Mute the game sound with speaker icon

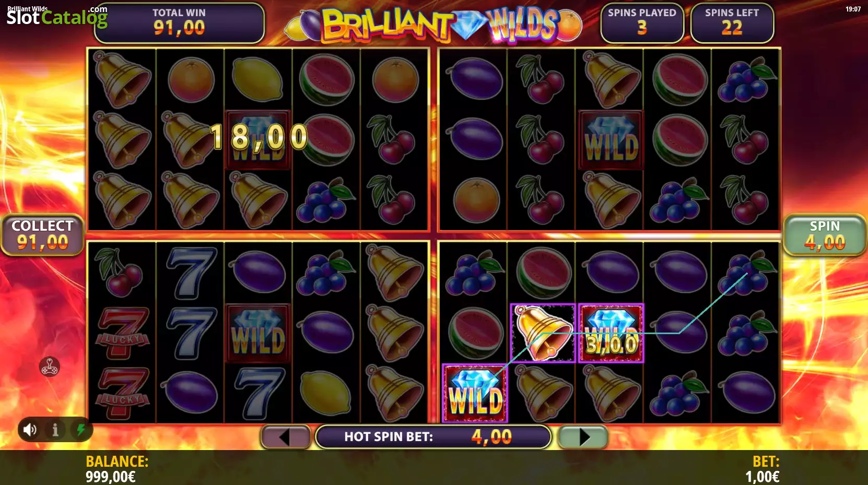pyautogui.click(x=30, y=430)
